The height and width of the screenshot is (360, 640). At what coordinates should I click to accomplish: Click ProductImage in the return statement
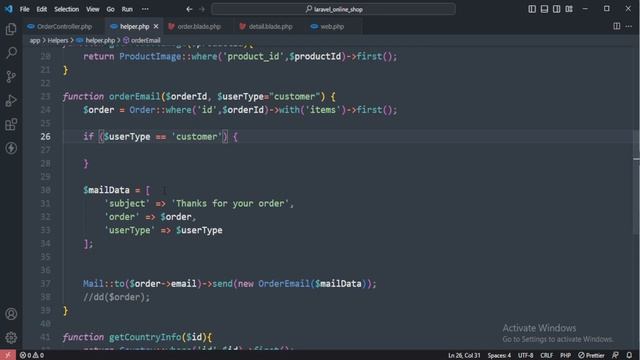click(150, 56)
